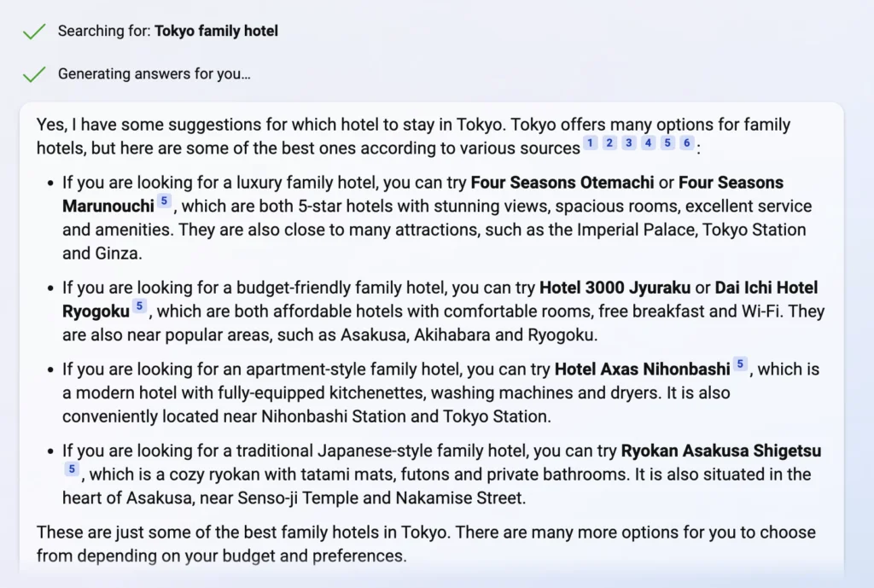Click the bullet point for luxury family hotels
Screen dimensions: 874x588
(x=49, y=183)
